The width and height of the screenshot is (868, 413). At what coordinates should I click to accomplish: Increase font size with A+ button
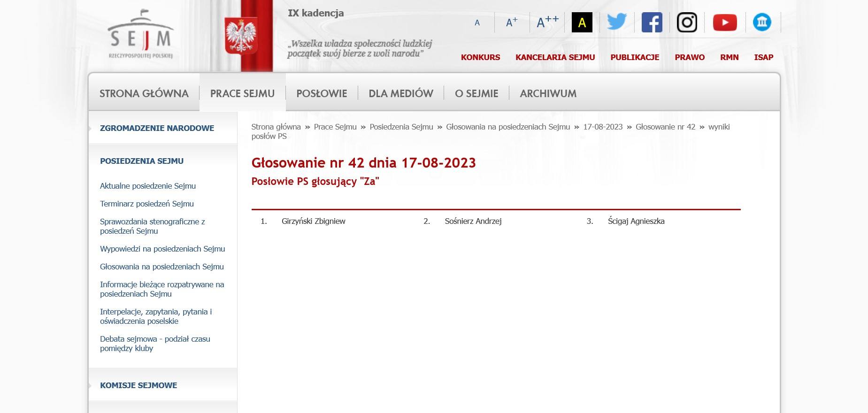point(511,22)
